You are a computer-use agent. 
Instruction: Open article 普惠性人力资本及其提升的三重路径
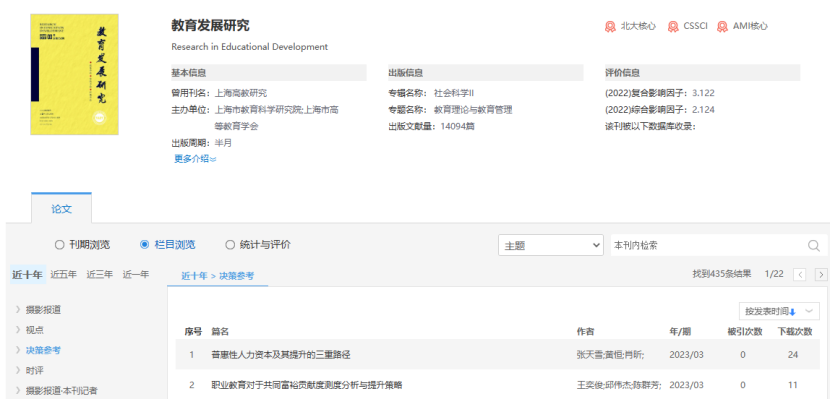[x=280, y=355]
